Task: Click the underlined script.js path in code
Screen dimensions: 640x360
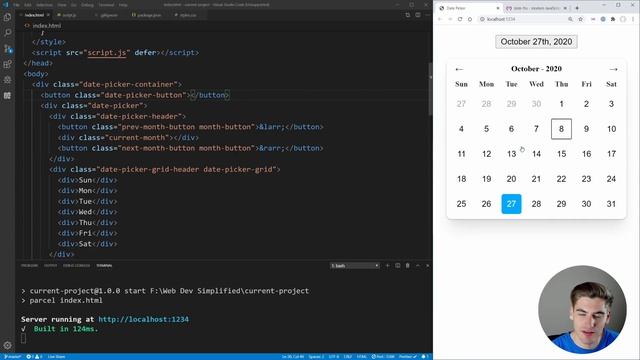Action: point(107,53)
